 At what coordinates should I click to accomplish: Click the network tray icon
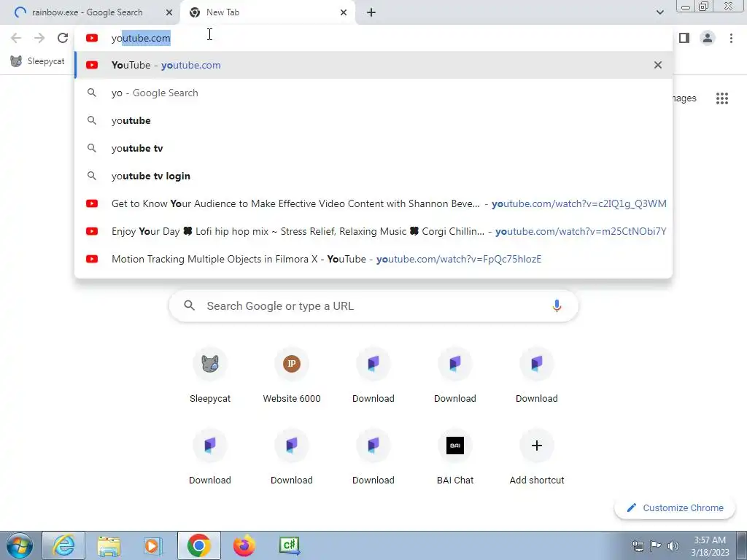click(x=638, y=546)
